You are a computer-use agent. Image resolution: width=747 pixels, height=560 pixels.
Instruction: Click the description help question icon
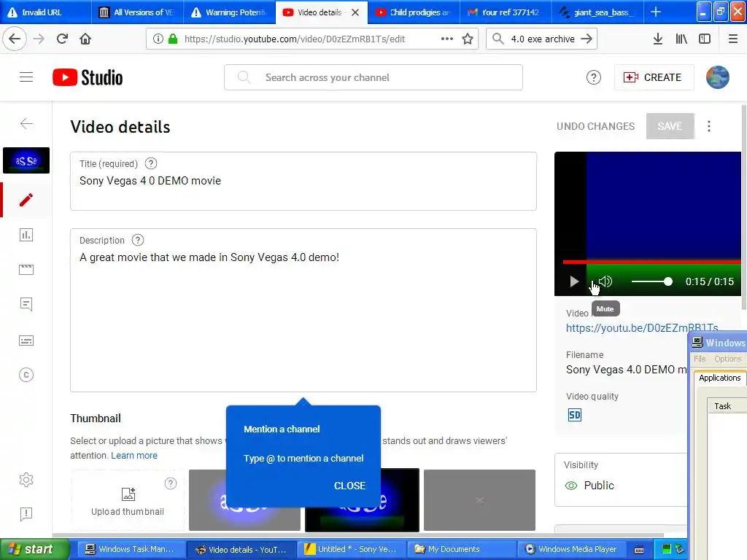coord(138,240)
